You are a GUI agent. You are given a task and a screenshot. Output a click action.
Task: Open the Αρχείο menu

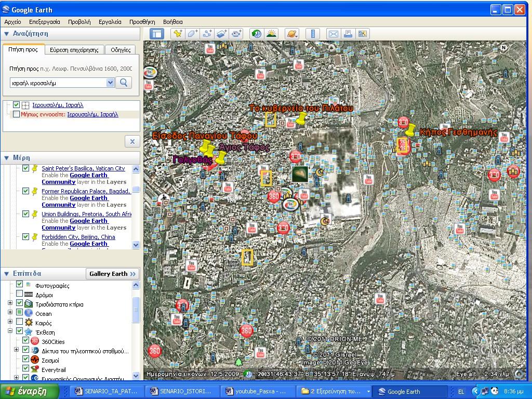click(12, 22)
